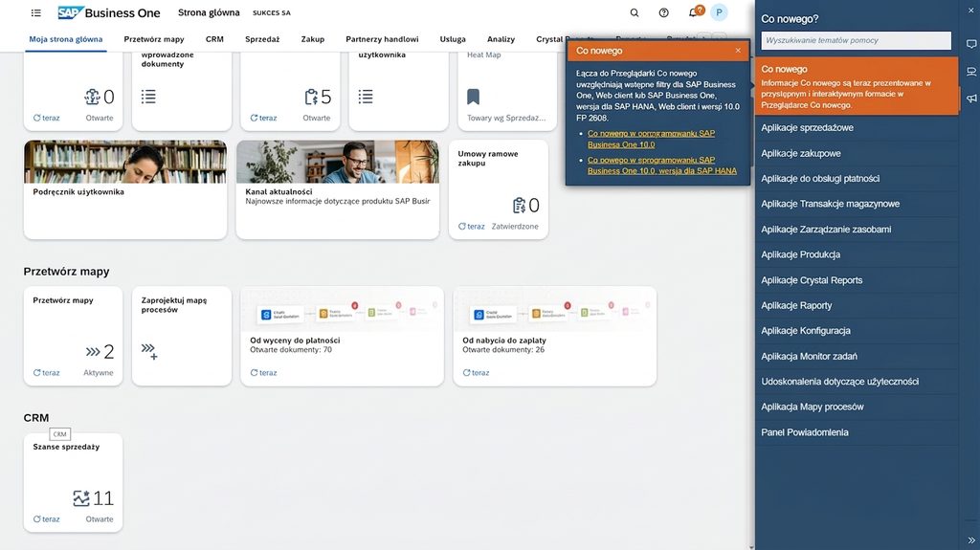The height and width of the screenshot is (550, 980).
Task: Click the learning sidebar icon
Action: pos(971,72)
